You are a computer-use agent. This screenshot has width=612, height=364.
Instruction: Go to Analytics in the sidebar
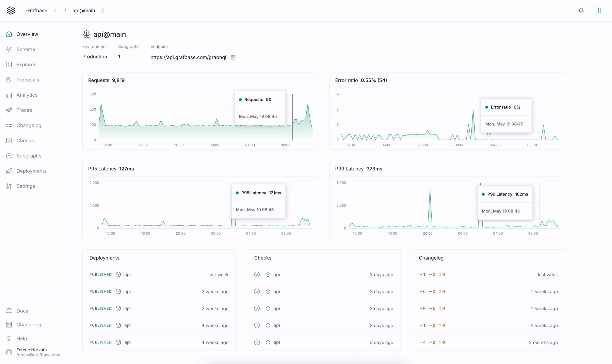click(x=27, y=95)
